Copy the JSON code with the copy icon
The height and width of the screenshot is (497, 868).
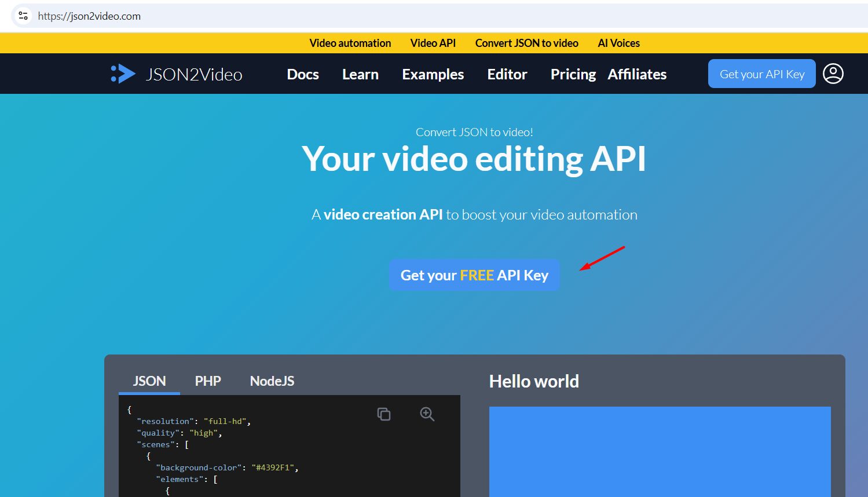[x=384, y=414]
